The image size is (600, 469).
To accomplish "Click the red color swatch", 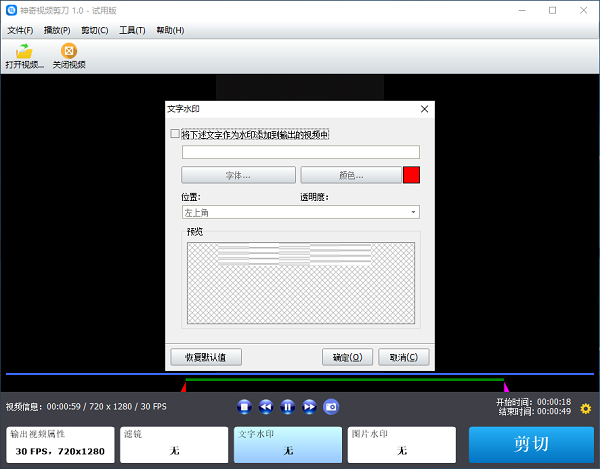I will pyautogui.click(x=411, y=175).
